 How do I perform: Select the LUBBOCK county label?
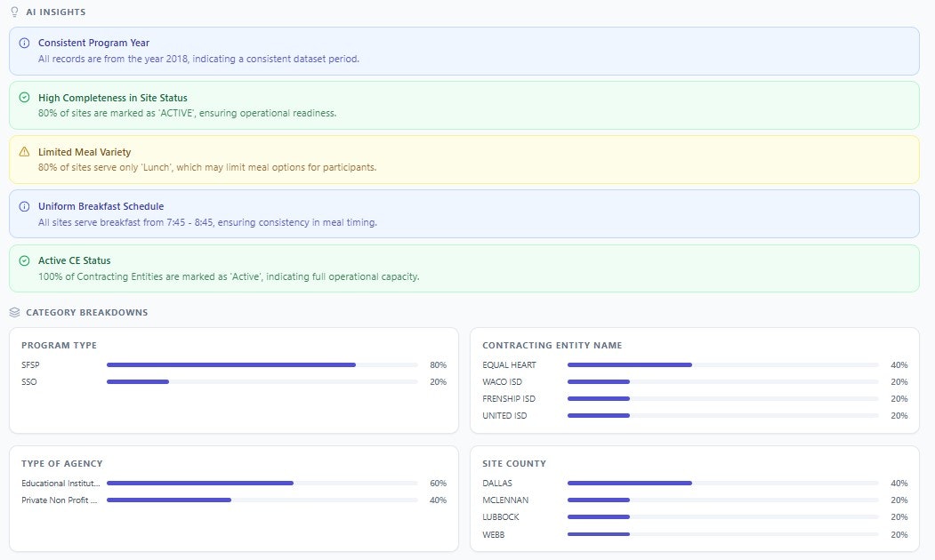(501, 517)
